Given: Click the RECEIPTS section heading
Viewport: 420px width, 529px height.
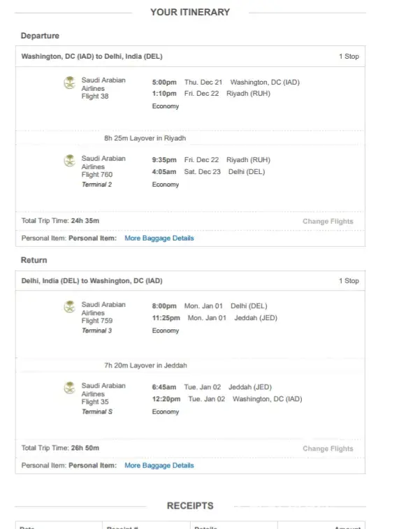Looking at the screenshot, I should 190,505.
